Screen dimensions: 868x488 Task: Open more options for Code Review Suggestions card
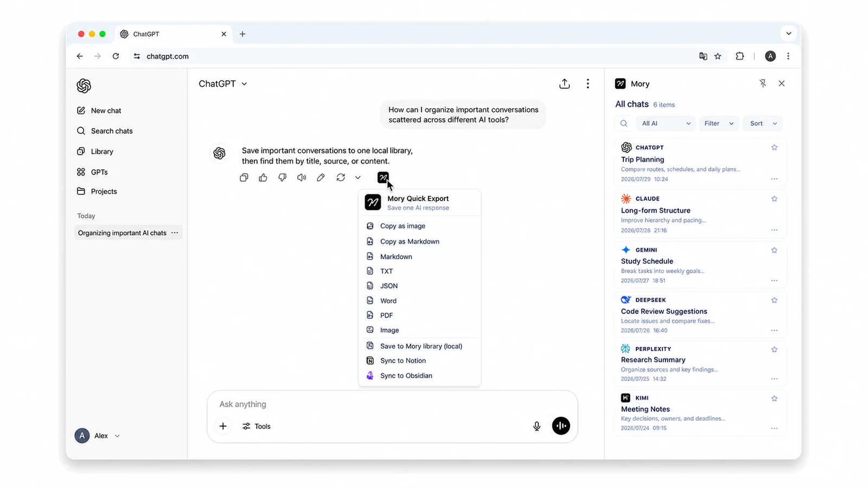(x=774, y=330)
